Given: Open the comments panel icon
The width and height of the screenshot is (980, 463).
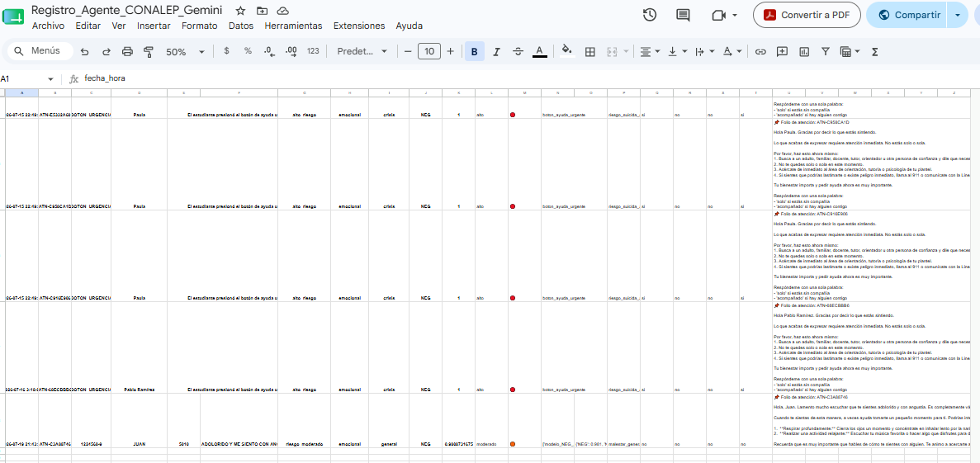Looking at the screenshot, I should coord(683,15).
